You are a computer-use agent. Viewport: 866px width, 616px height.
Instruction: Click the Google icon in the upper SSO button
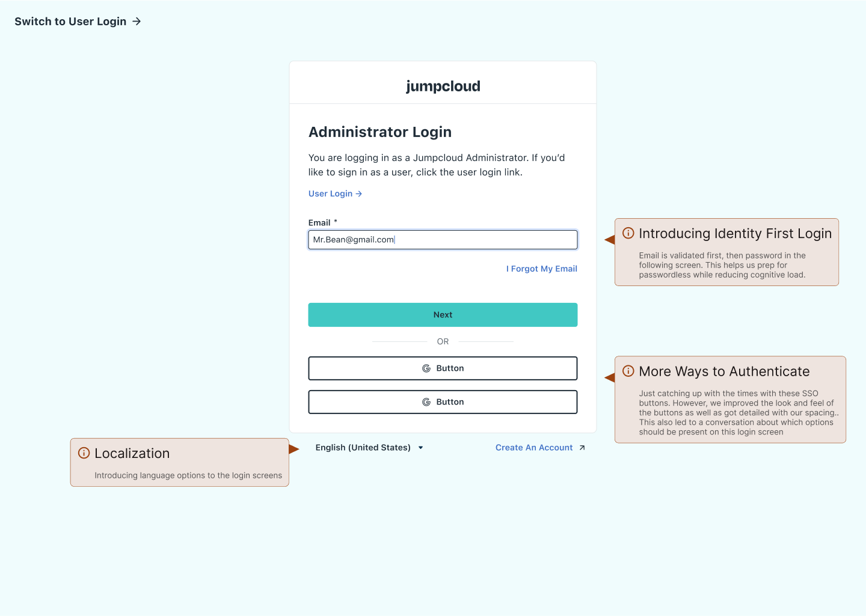[426, 368]
